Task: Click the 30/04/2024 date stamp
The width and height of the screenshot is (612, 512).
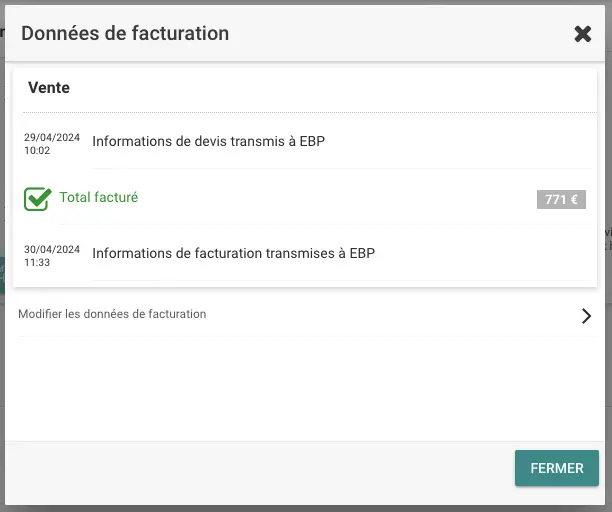Action: point(52,249)
